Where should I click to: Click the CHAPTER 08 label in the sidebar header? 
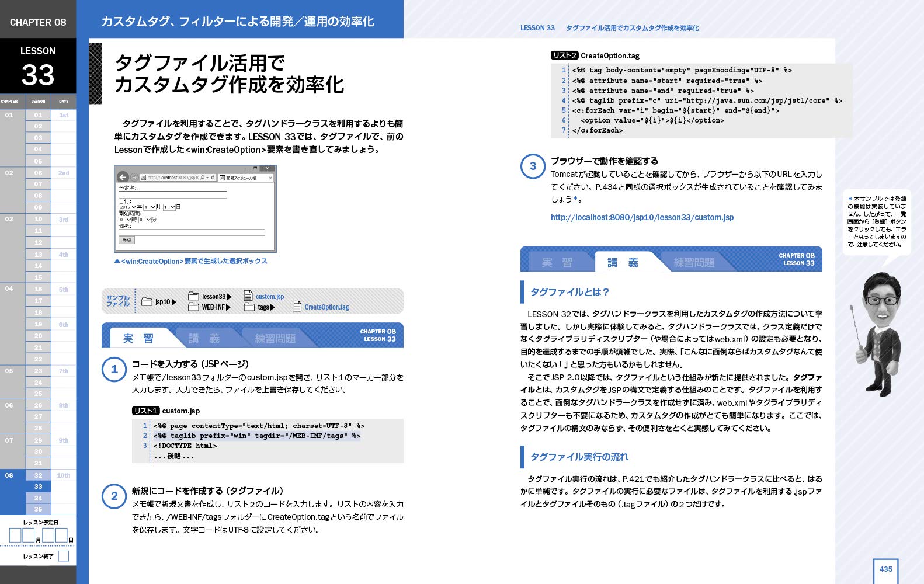pos(38,22)
